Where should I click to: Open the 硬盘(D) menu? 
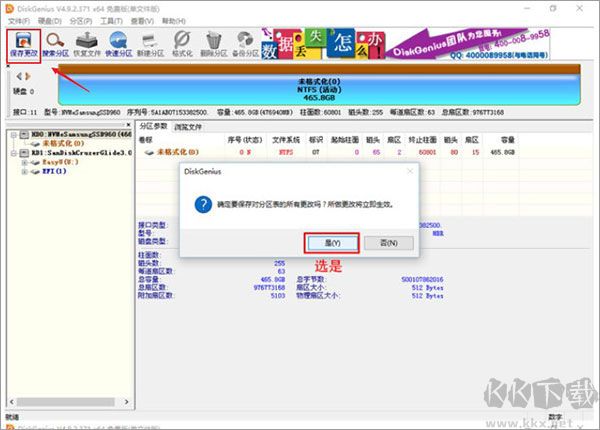(x=50, y=21)
